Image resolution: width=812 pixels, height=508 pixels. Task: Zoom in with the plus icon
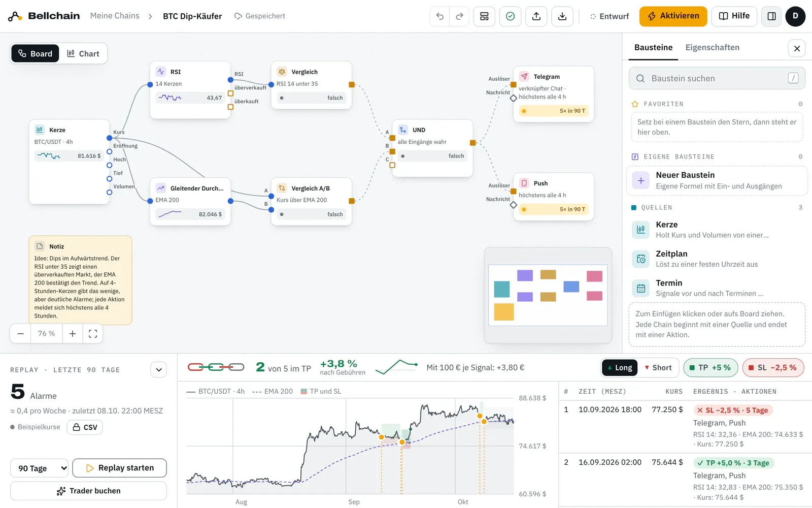(x=73, y=334)
